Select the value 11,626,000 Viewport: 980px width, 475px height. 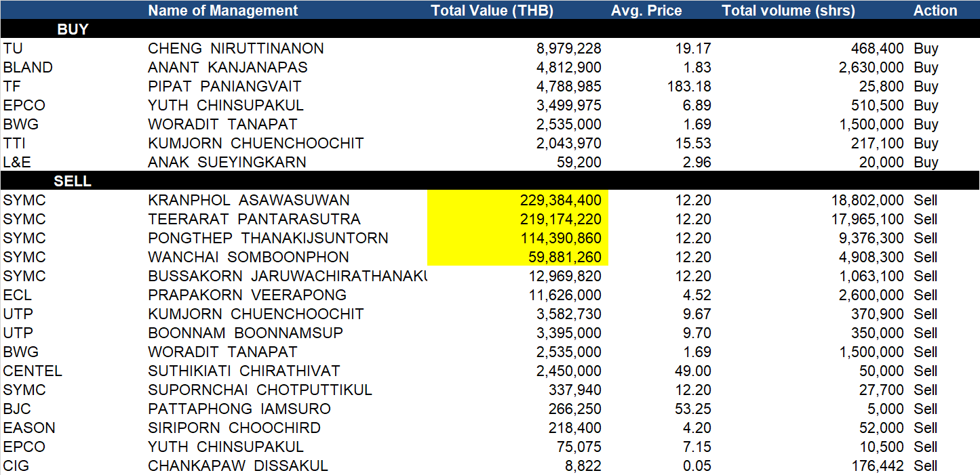[x=565, y=295]
